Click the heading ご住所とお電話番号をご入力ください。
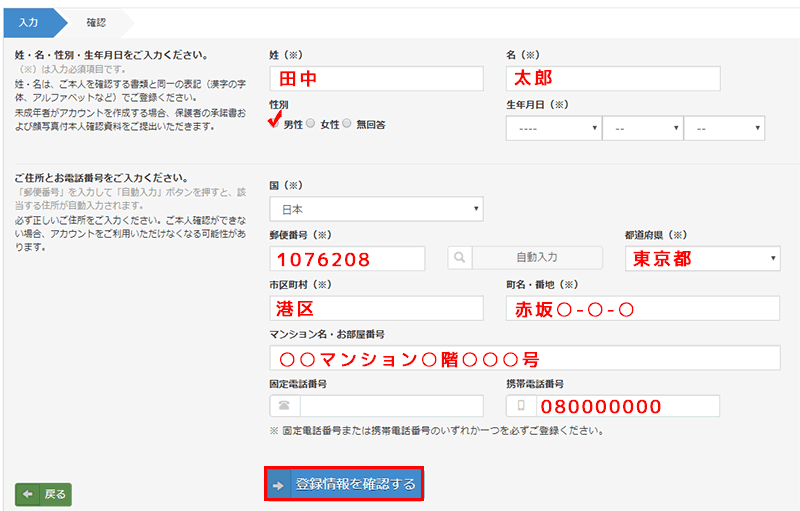 [101, 178]
